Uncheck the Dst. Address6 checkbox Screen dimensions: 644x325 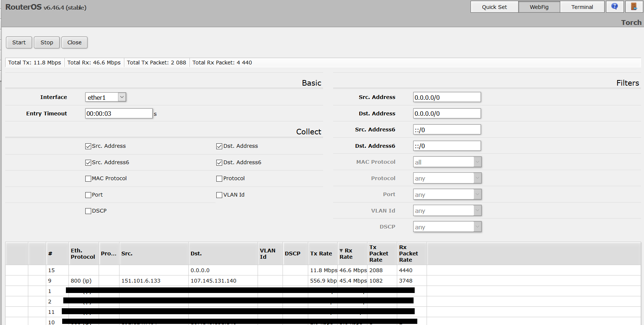coord(219,163)
